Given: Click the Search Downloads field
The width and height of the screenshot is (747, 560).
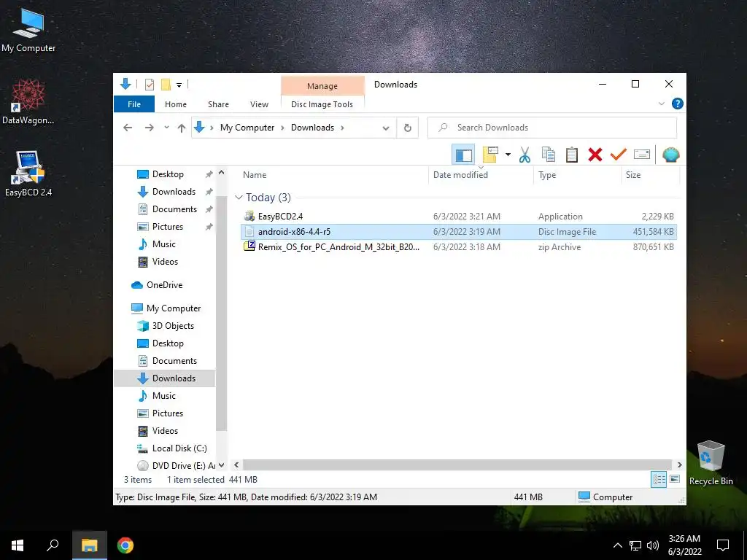Looking at the screenshot, I should pos(551,128).
